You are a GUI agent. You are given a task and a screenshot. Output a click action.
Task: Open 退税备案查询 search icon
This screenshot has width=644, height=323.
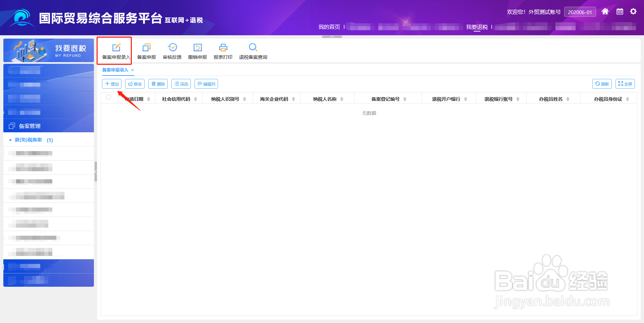point(253,47)
